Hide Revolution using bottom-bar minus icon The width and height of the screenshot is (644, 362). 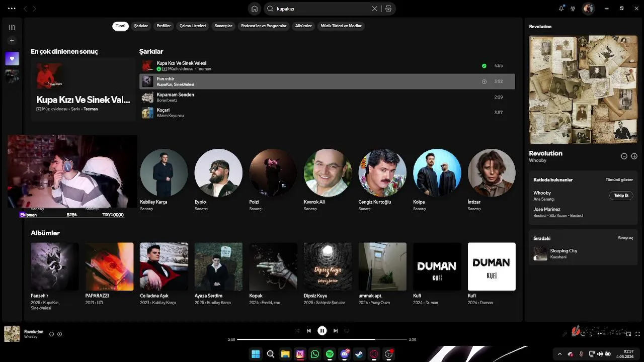pos(51,334)
